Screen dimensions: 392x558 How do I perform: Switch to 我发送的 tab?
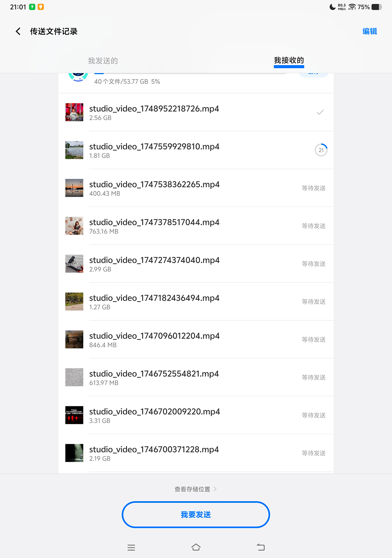click(x=103, y=61)
